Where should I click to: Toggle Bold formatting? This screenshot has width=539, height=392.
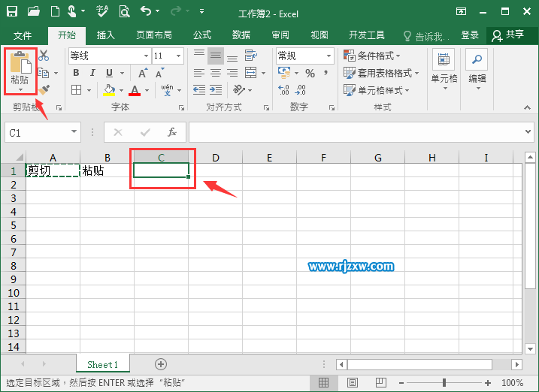(x=76, y=73)
